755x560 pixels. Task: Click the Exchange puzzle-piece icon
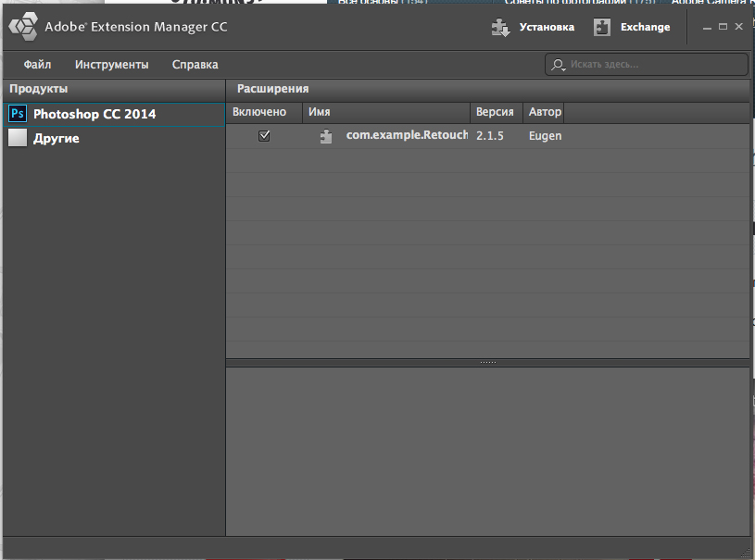tap(602, 27)
